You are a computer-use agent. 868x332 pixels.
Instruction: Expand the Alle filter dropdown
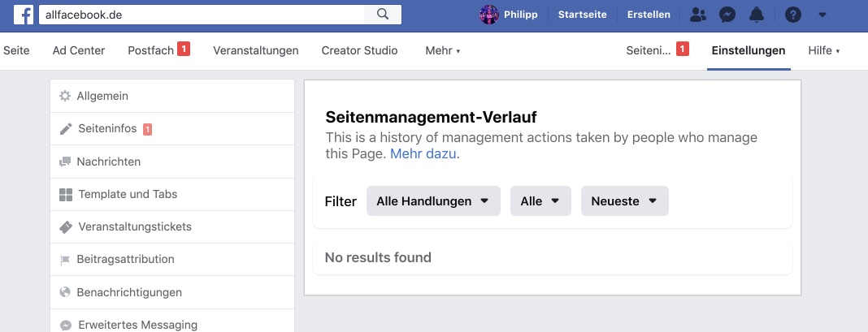point(540,200)
